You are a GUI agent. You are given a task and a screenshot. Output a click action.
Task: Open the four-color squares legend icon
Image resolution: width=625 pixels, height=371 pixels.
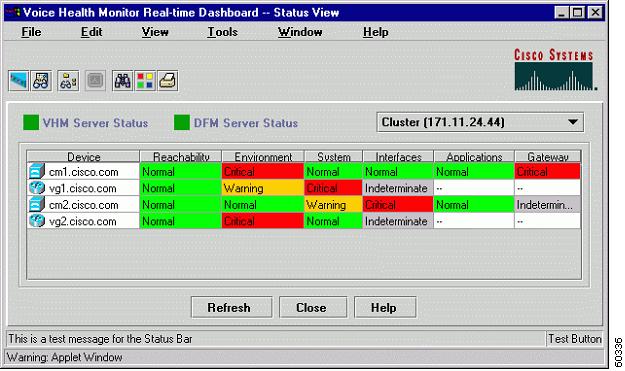click(145, 81)
